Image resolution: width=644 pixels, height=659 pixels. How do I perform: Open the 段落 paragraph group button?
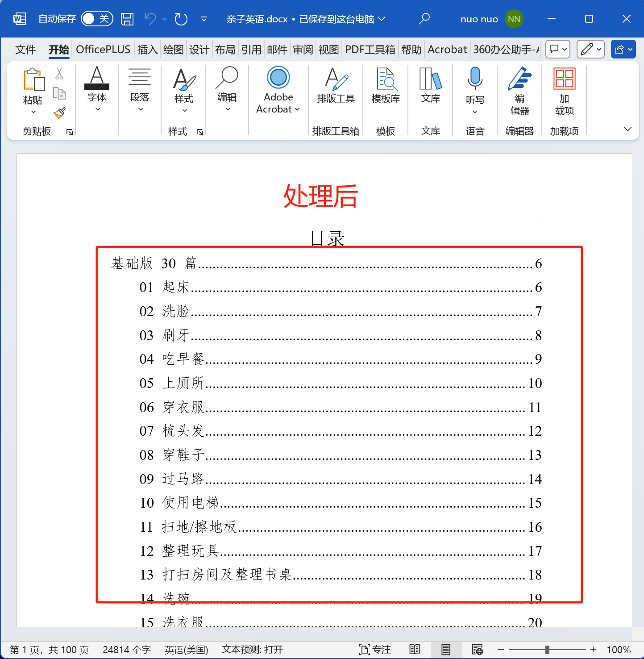click(140, 89)
